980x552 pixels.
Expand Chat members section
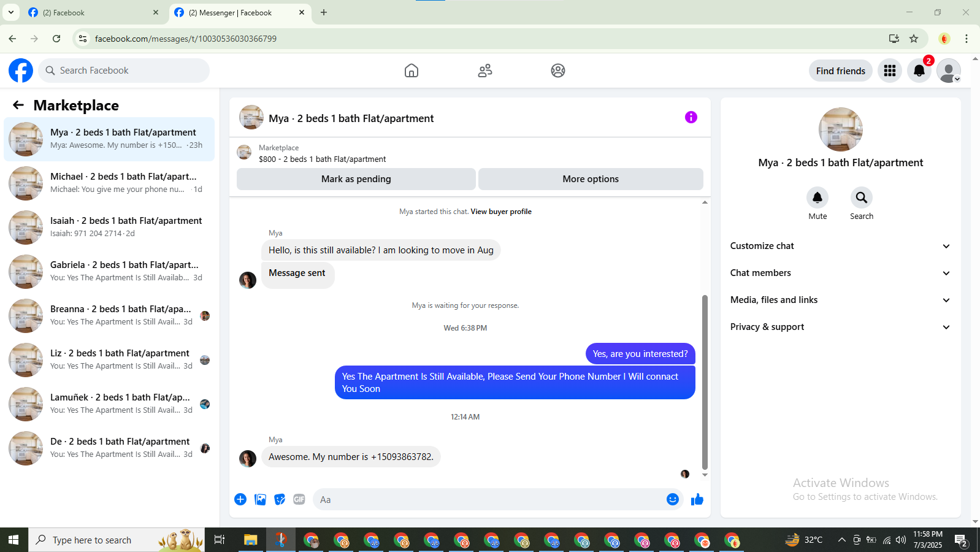[x=840, y=273]
